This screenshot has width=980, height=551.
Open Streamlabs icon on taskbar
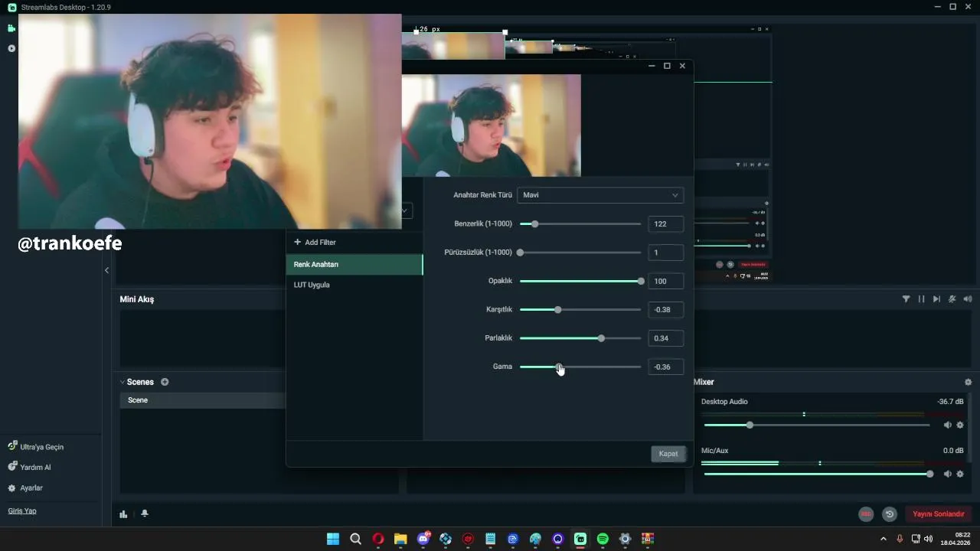580,539
